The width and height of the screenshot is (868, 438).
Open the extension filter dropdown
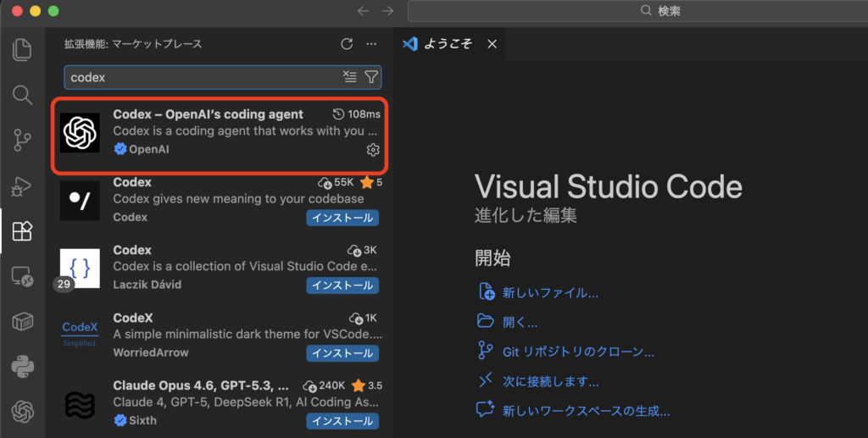[x=371, y=77]
